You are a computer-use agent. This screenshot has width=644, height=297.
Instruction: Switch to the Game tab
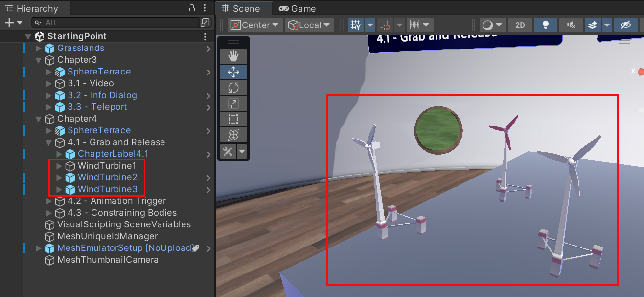(297, 8)
